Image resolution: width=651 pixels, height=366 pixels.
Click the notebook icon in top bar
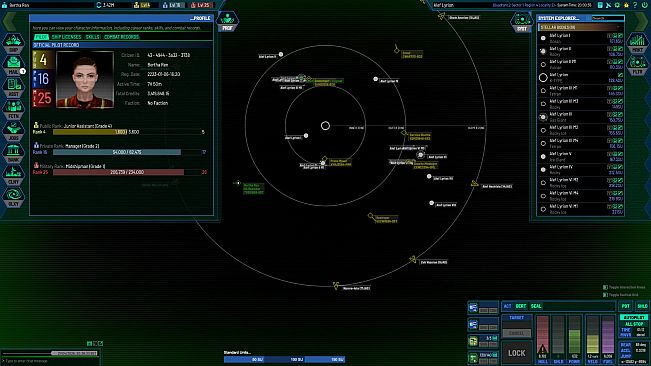pyautogui.click(x=600, y=5)
